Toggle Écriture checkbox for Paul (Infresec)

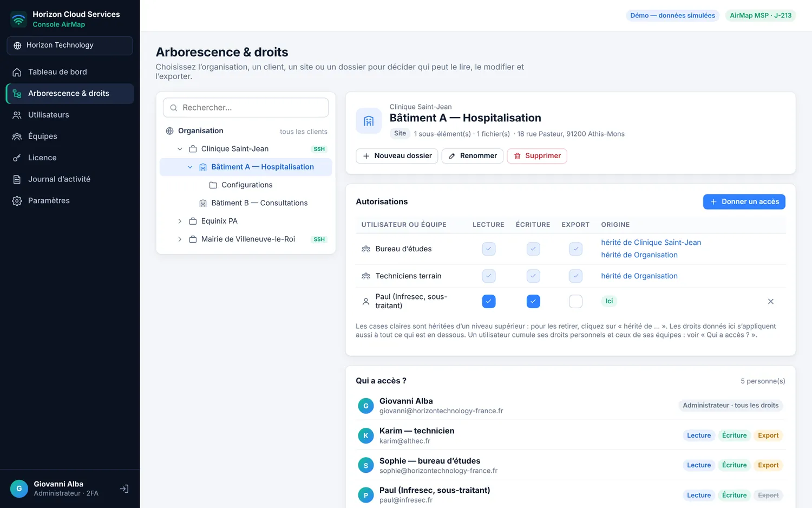pyautogui.click(x=533, y=301)
